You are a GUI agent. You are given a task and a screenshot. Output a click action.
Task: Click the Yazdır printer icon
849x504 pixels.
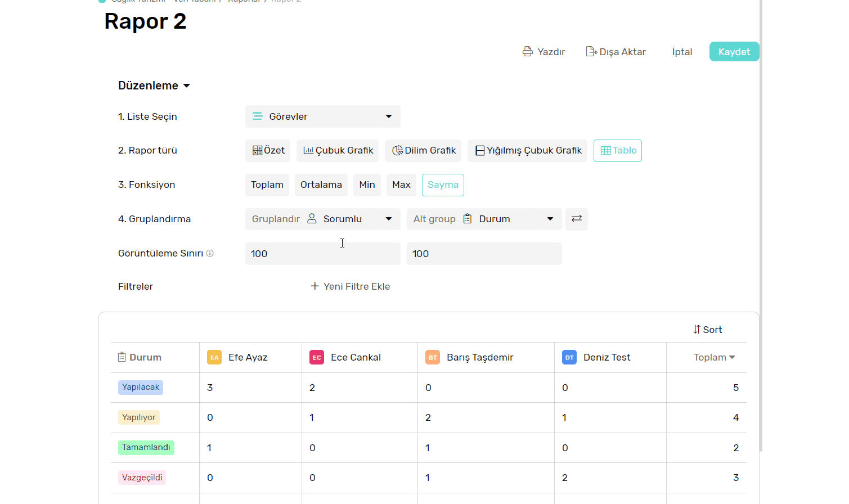pyautogui.click(x=528, y=52)
